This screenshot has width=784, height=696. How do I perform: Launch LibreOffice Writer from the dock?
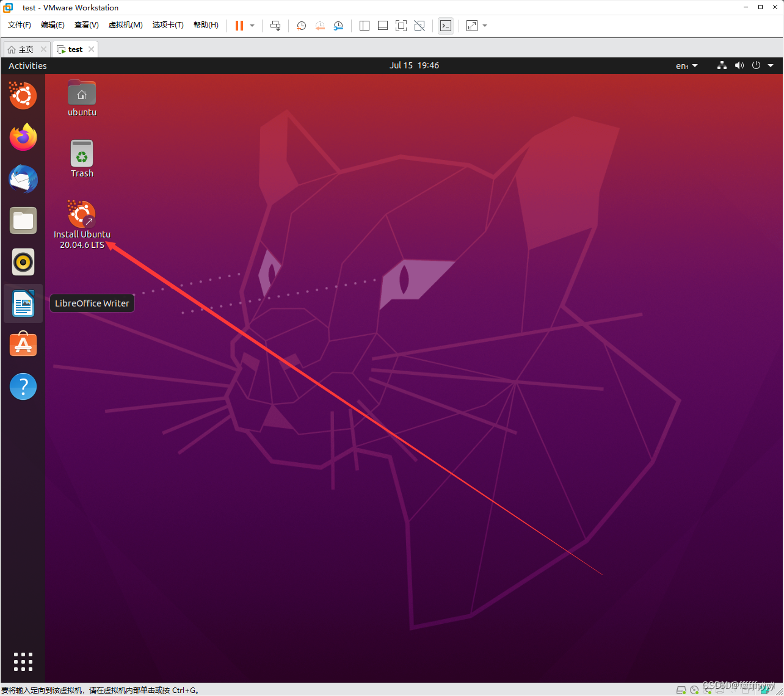click(23, 303)
